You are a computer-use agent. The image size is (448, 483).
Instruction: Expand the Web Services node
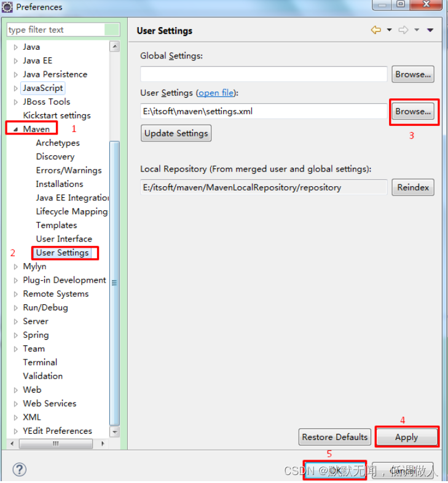click(16, 404)
